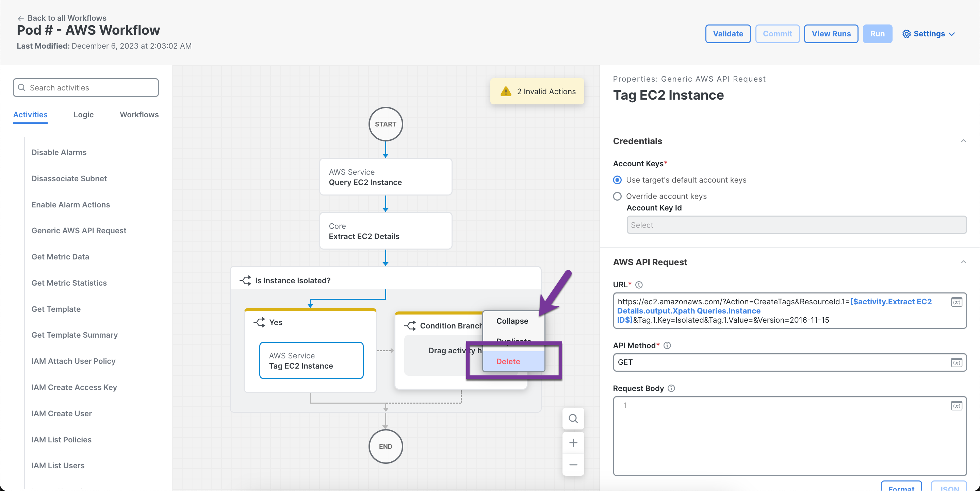Screen dimensions: 980x491
Task: Click the Condition Branch icon
Action: point(410,326)
